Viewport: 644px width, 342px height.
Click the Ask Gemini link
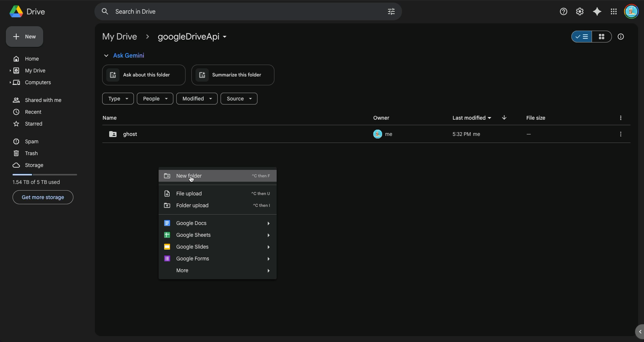pos(129,55)
